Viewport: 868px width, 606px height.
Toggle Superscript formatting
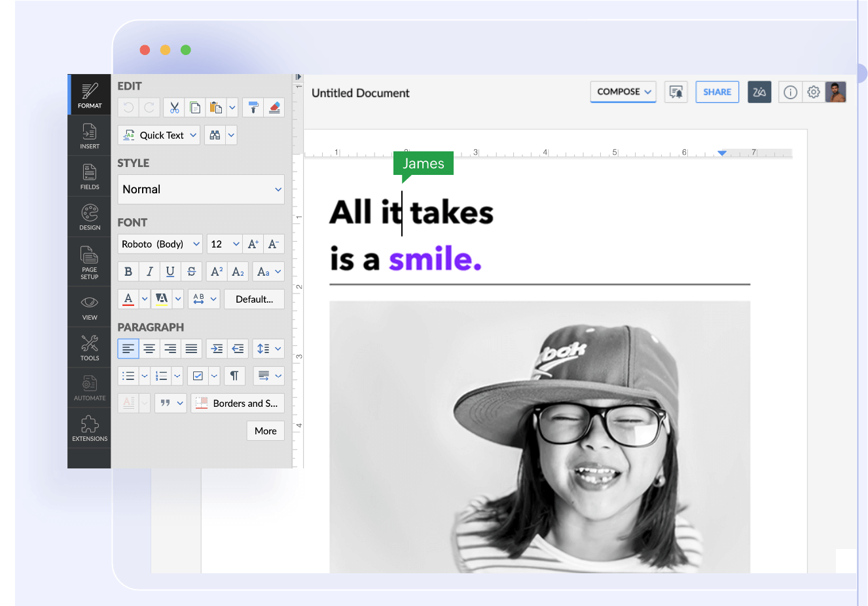[x=217, y=271]
